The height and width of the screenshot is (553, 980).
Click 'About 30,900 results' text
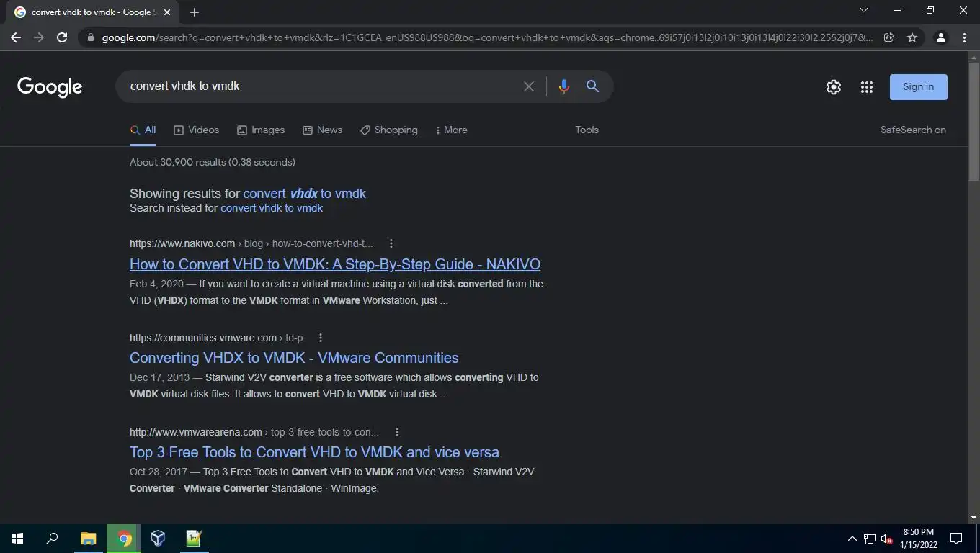click(x=213, y=162)
